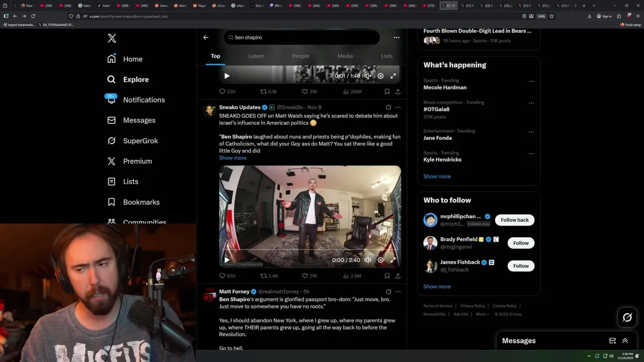Viewport: 644px width, 362px height.
Task: View analytics showing 2.6M views
Action: pyautogui.click(x=352, y=276)
